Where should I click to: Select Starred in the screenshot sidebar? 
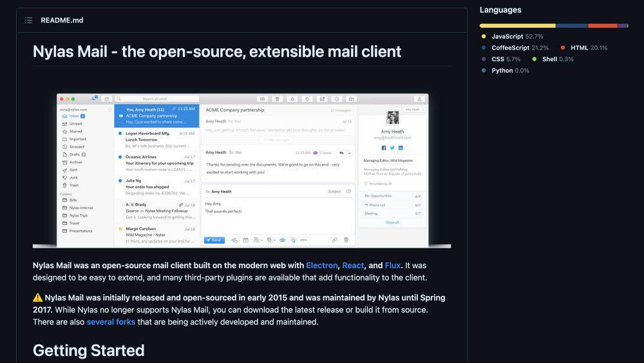point(72,132)
